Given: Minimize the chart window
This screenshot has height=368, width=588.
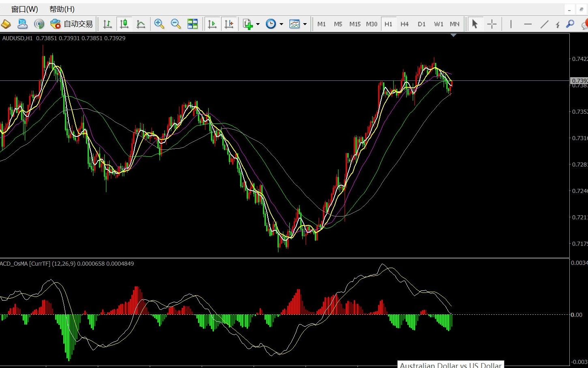Looking at the screenshot, I should (x=569, y=10).
